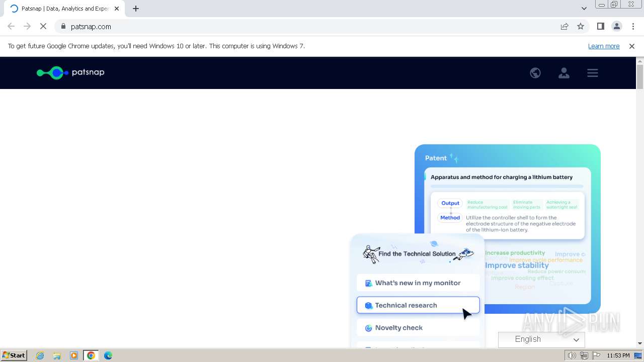Click the Increase productivity keyword

click(515, 253)
